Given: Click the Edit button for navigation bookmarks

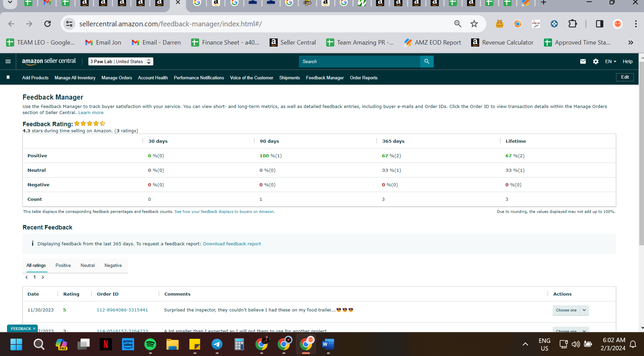Looking at the screenshot, I should pyautogui.click(x=625, y=77).
